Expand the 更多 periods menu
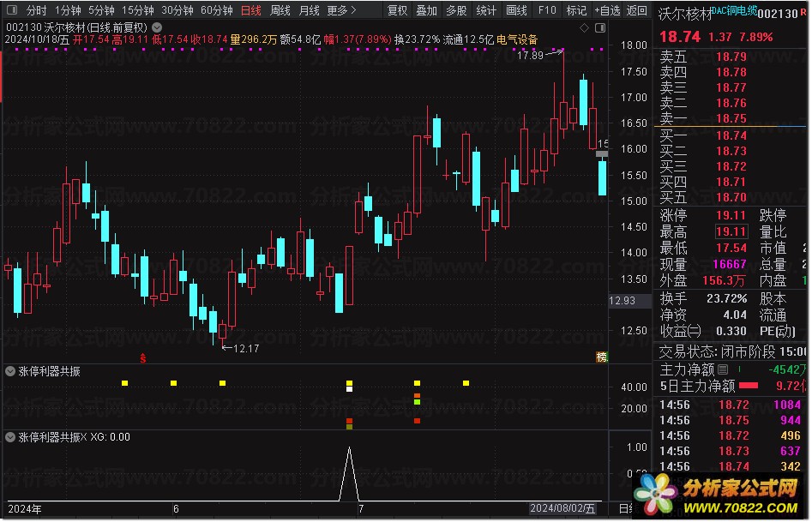 (342, 9)
